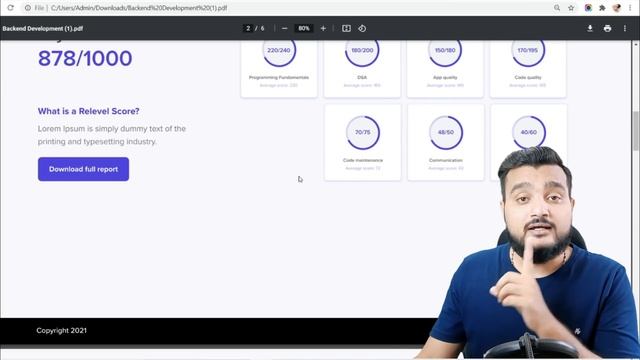This screenshot has width=640, height=360.
Task: Open the browser profile avatar
Action: [x=617, y=8]
